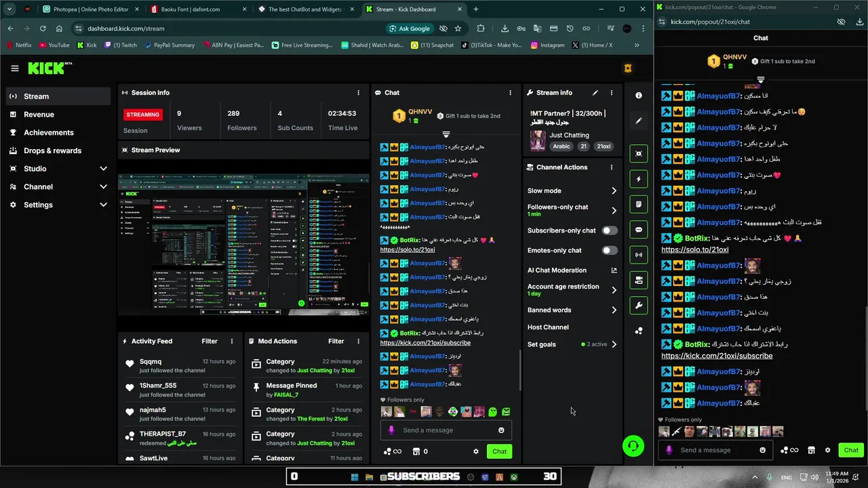Click the Twitch bookmark
This screenshot has height=488, width=868.
click(119, 45)
